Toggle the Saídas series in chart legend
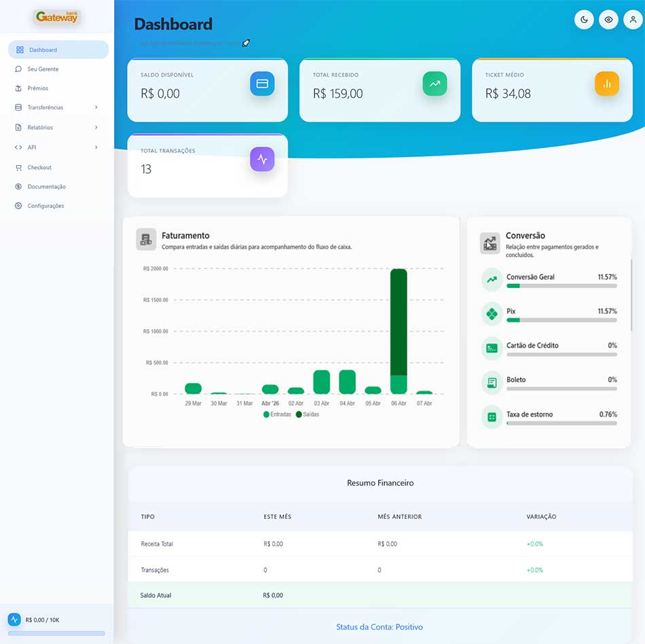This screenshot has height=644, width=645. tap(308, 414)
